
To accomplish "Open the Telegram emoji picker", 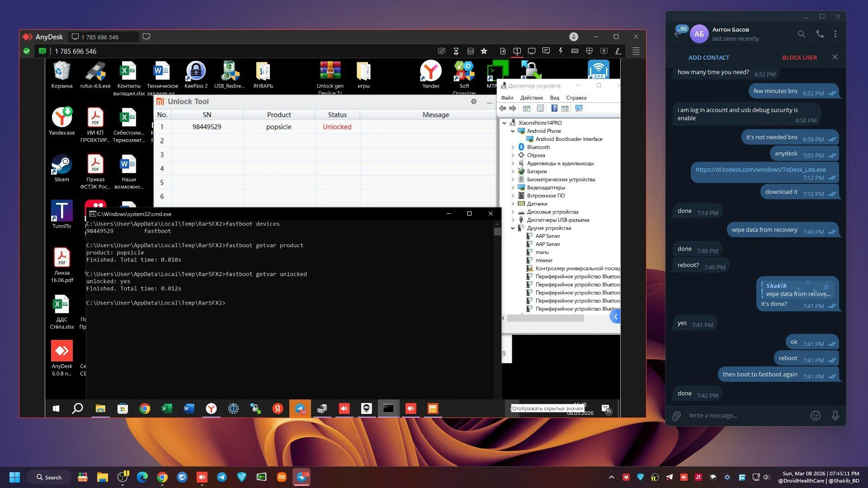I will click(816, 416).
